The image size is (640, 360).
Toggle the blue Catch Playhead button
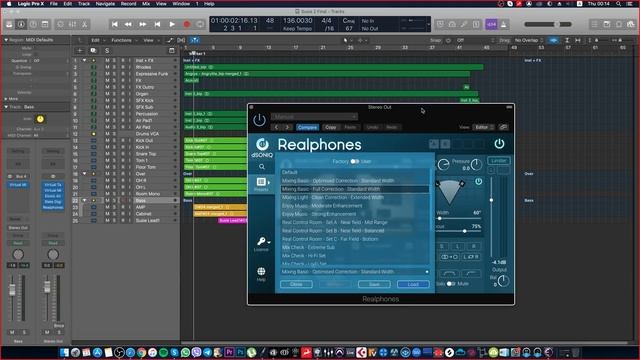point(195,40)
